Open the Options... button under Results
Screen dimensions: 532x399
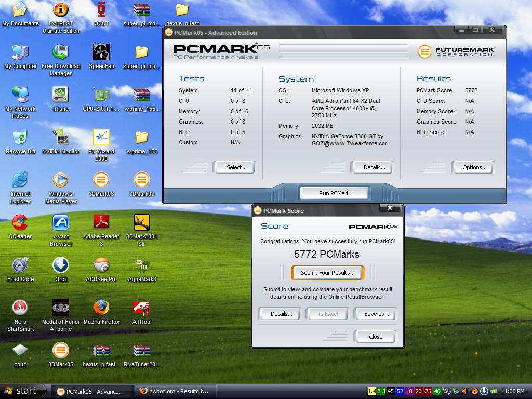tap(472, 167)
